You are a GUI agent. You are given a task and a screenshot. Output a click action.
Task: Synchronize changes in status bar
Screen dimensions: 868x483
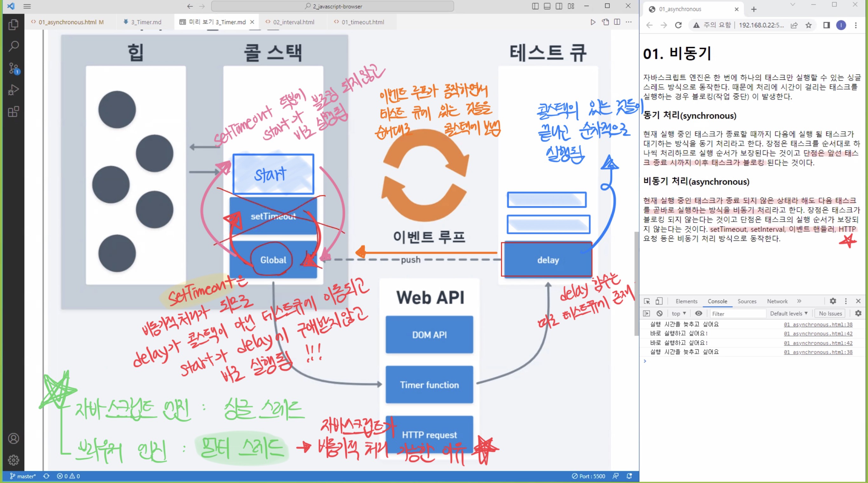click(x=46, y=476)
